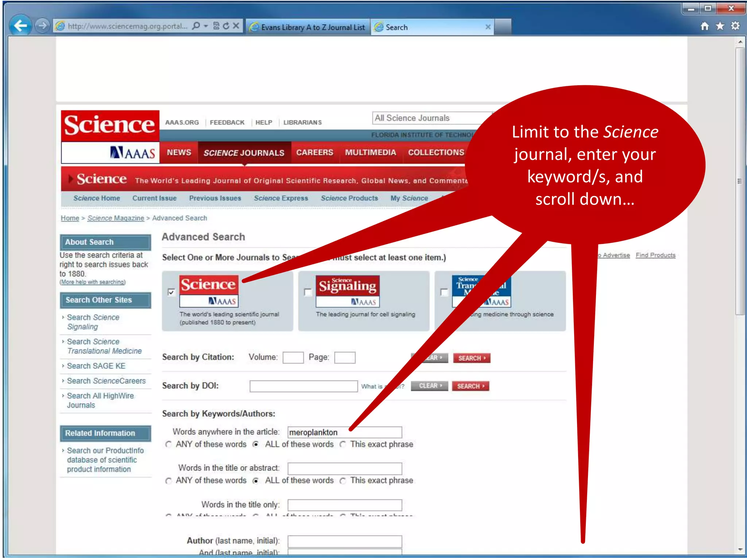Open the address bar dropdown arrow
This screenshot has height=560, width=747.
point(206,26)
